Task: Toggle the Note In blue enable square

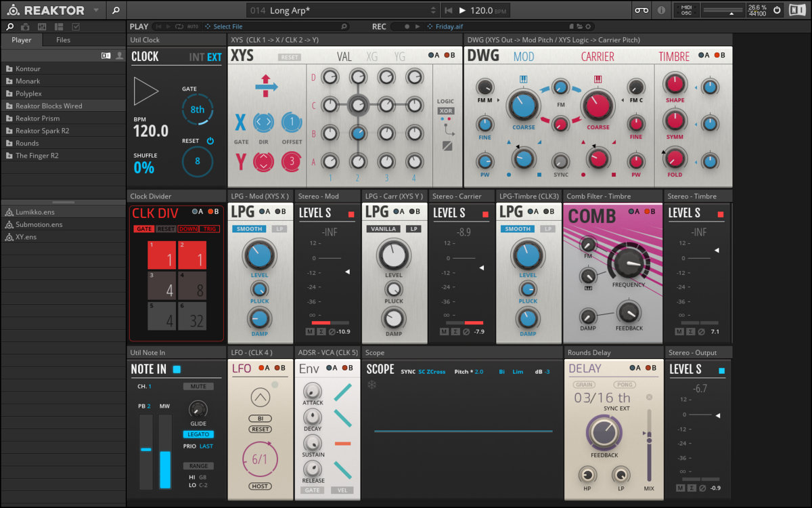Action: [177, 369]
